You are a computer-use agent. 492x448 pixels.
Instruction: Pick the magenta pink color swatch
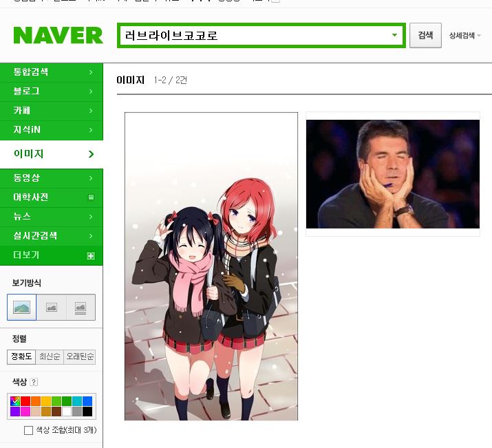(25, 412)
